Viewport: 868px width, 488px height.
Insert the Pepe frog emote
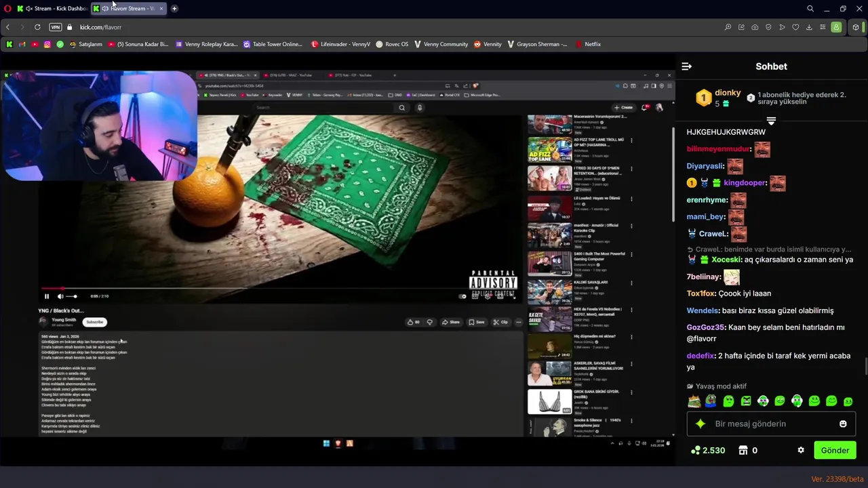711,401
